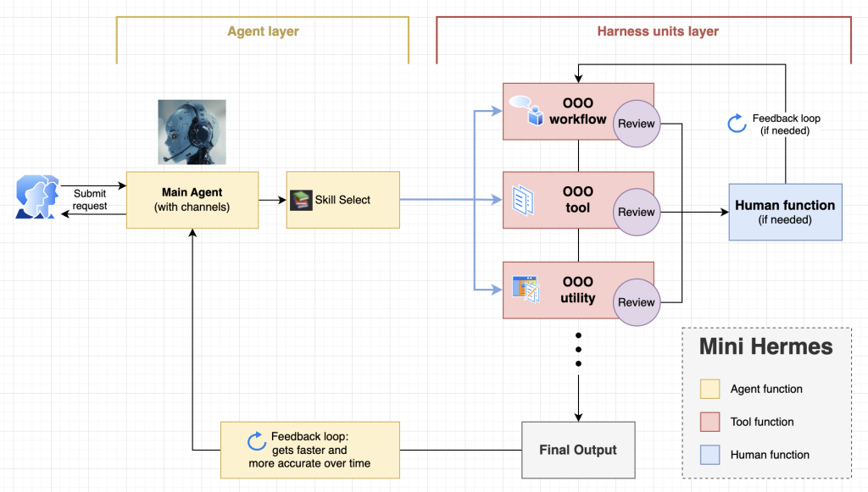The height and width of the screenshot is (492, 868).
Task: Select the Final Output box
Action: pos(578,450)
